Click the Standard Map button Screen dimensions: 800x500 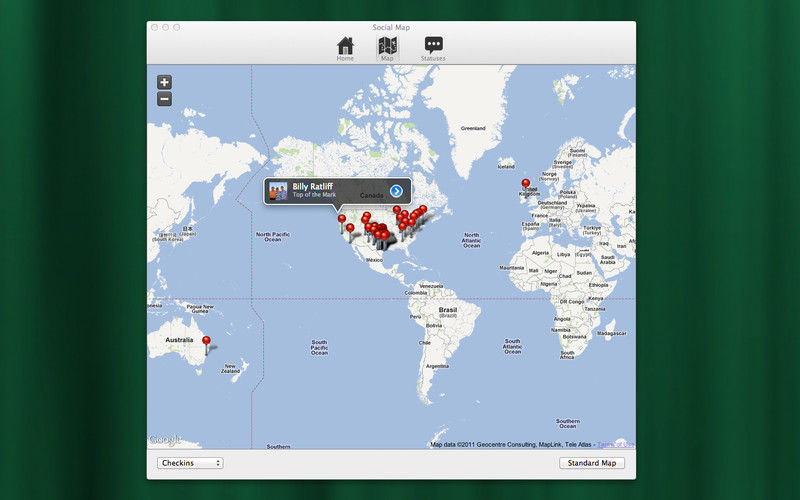tap(592, 463)
